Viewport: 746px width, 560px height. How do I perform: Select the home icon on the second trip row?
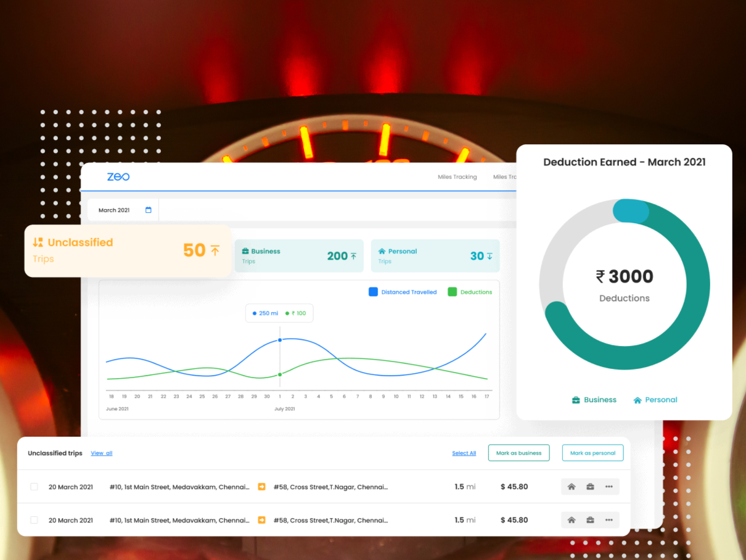[572, 520]
